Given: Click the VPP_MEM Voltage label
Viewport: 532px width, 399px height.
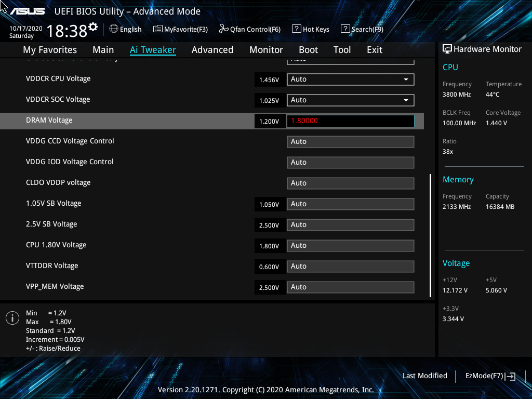Looking at the screenshot, I should coord(55,286).
